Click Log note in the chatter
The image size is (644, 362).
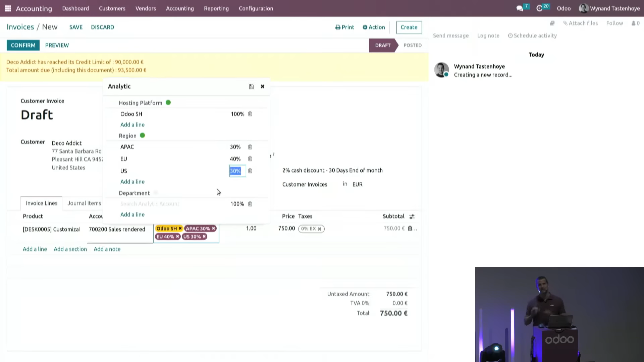coord(488,36)
